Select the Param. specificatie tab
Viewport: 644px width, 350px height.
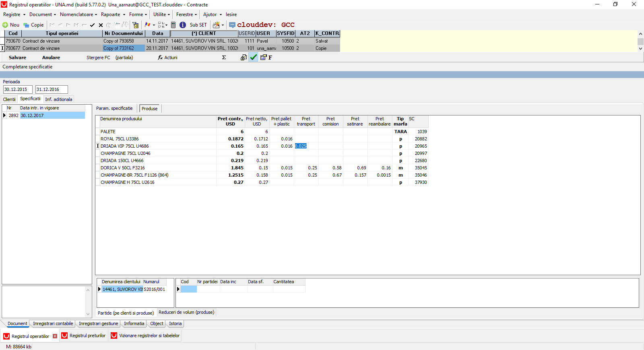(x=114, y=108)
